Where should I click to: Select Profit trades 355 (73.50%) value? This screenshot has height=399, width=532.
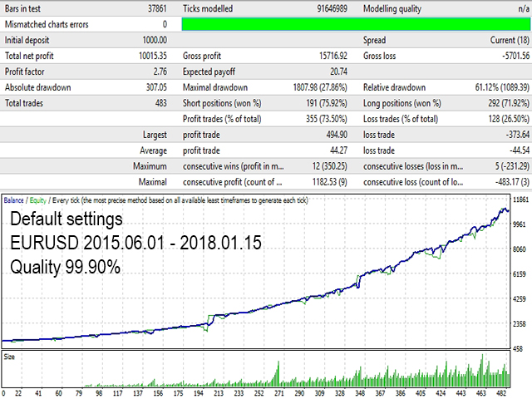pos(327,119)
